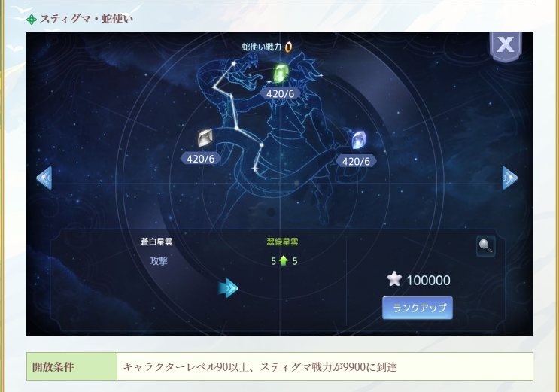Click the 420/6 label under the blue gem
Screen dimensions: 559x392
pos(356,161)
